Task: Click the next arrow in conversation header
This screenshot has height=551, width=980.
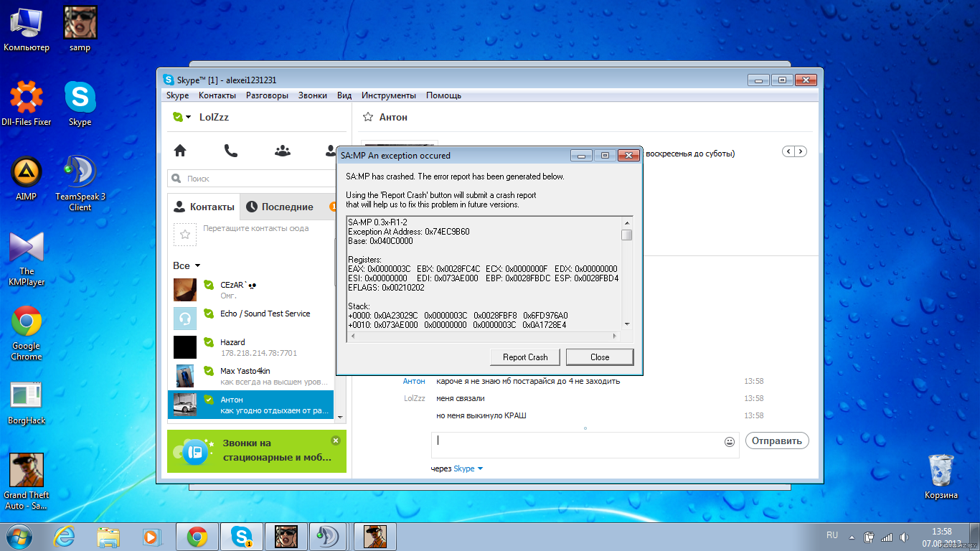Action: 801,151
